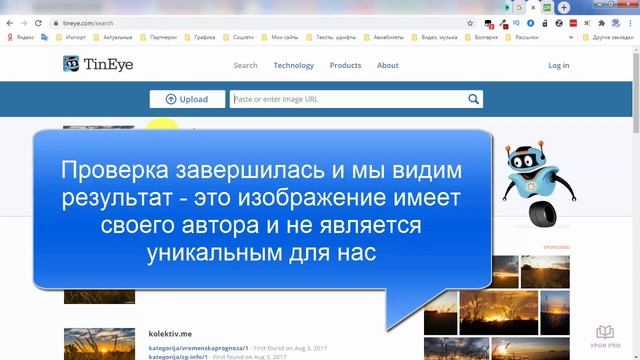Viewport: 640px width, 360px height.
Task: Open the Chrome three-dot menu
Action: pos(630,23)
